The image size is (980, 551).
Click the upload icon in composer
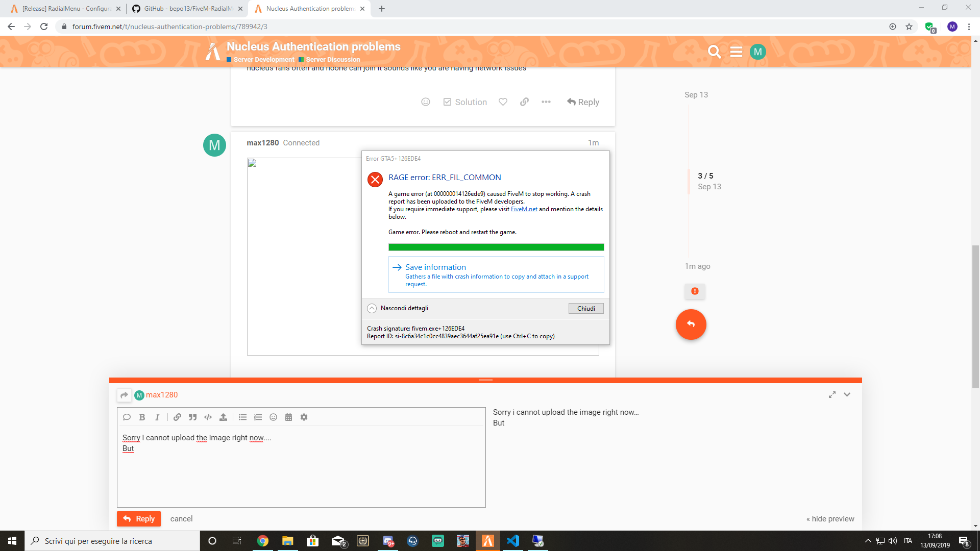pos(223,417)
